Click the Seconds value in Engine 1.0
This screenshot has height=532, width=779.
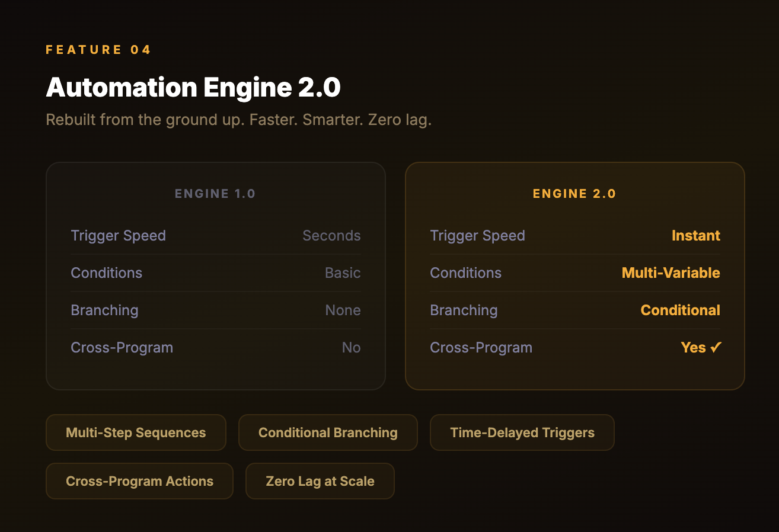tap(331, 236)
